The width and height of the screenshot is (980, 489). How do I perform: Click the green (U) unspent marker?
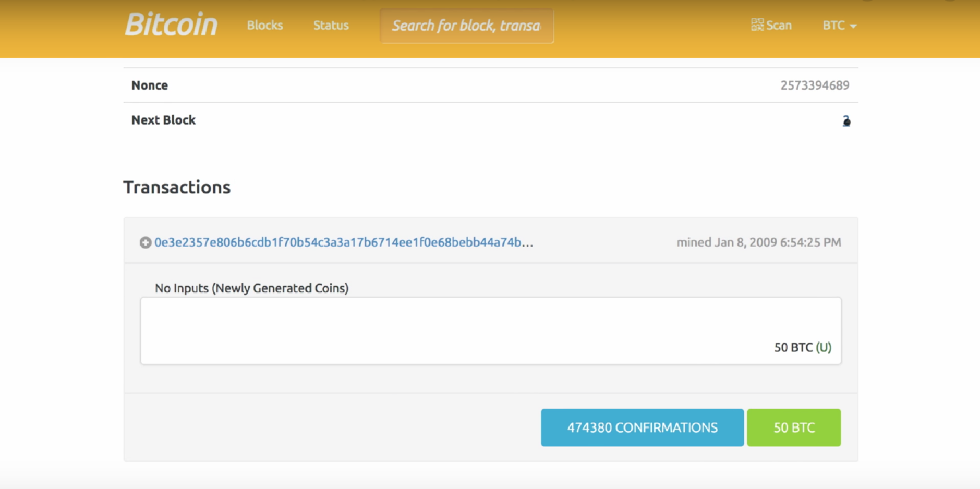pos(824,347)
